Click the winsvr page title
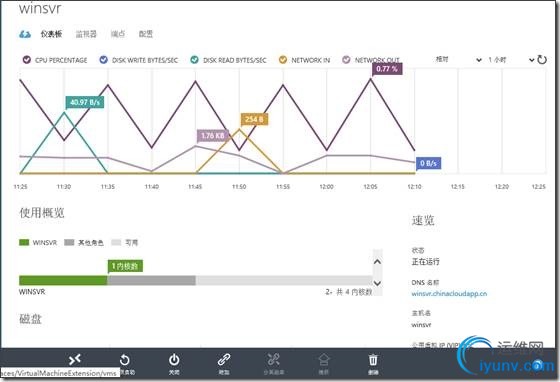 40,9
